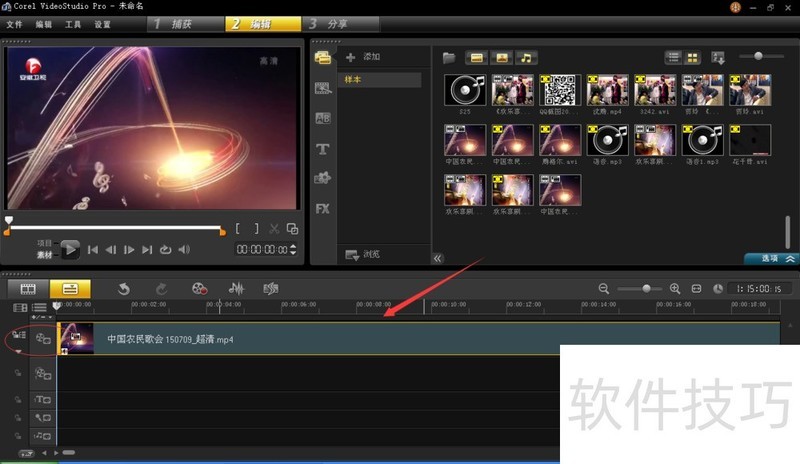Image resolution: width=800 pixels, height=464 pixels.
Task: Click the thumbnail size slider in library
Action: (x=762, y=56)
